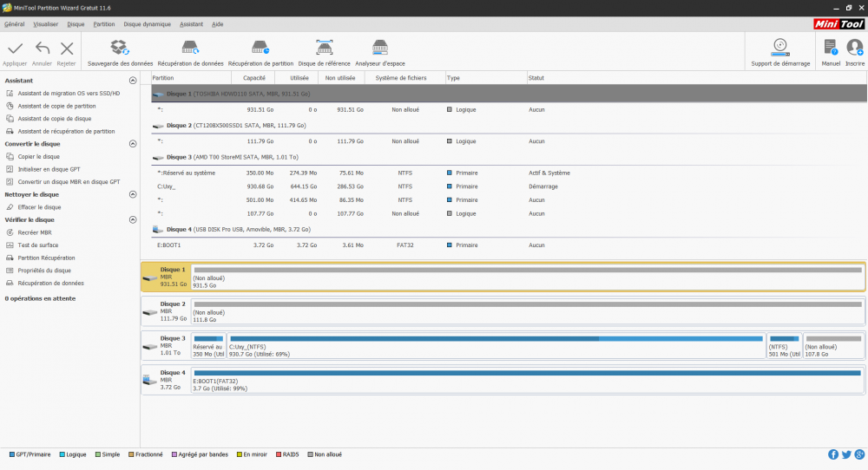Screen dimensions: 868x470
Task: Click the MiniTool logo
Action: click(838, 24)
